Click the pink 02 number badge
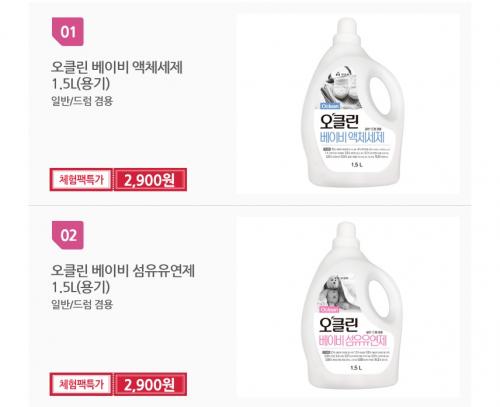The image size is (500, 407). click(68, 235)
